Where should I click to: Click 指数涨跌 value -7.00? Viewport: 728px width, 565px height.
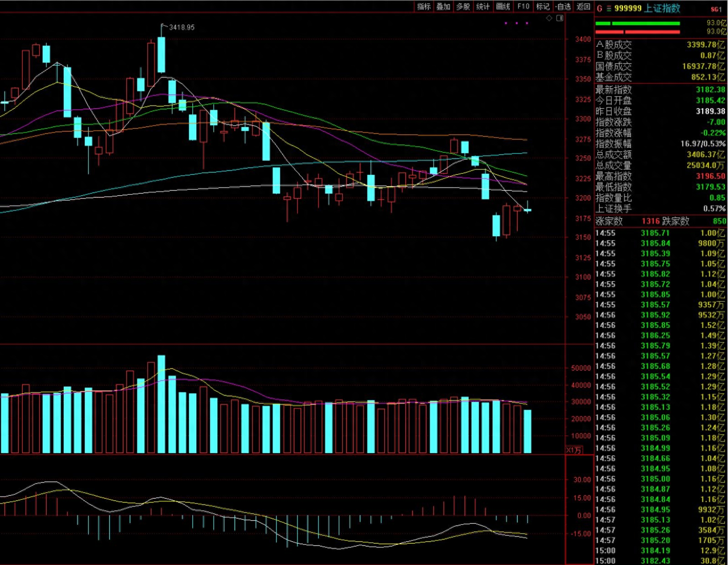pyautogui.click(x=716, y=122)
